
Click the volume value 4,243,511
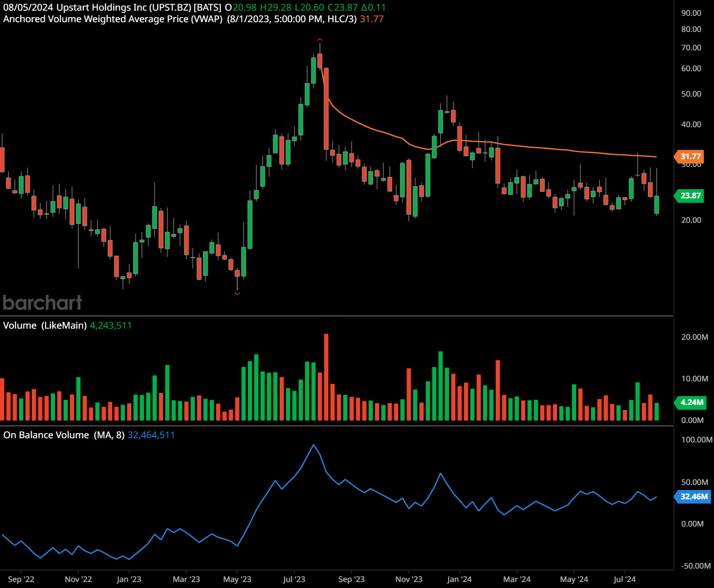coord(111,325)
